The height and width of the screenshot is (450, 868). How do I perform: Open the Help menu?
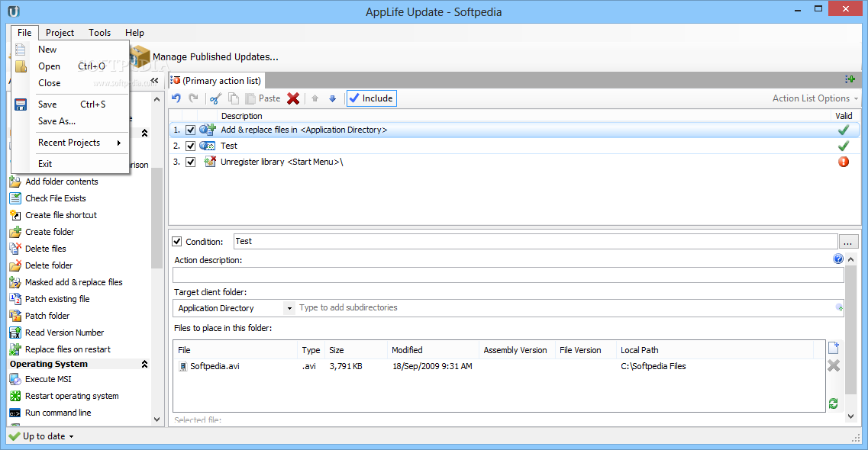pyautogui.click(x=134, y=33)
